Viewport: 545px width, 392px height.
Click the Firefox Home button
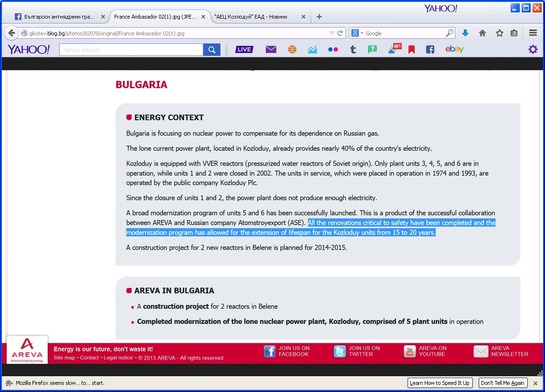[482, 33]
